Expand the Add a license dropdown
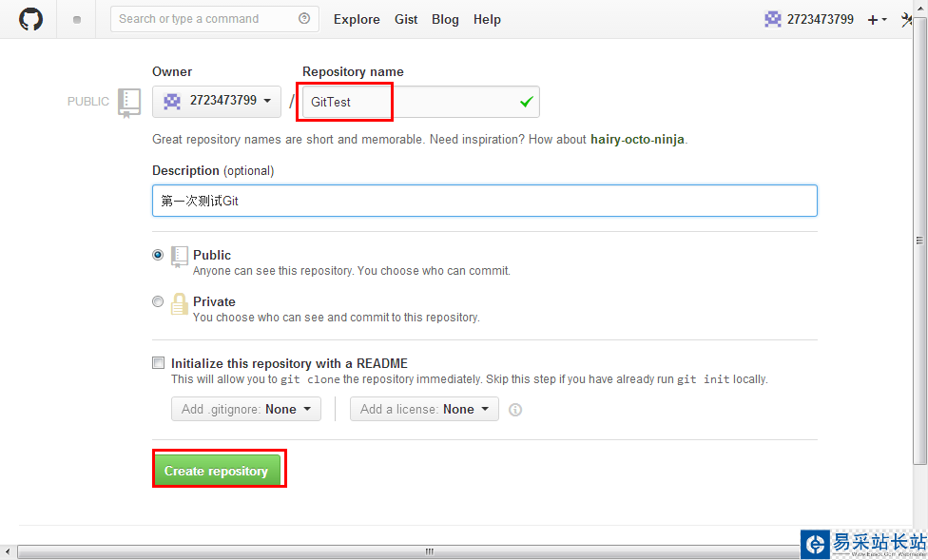Image resolution: width=928 pixels, height=560 pixels. pyautogui.click(x=424, y=409)
